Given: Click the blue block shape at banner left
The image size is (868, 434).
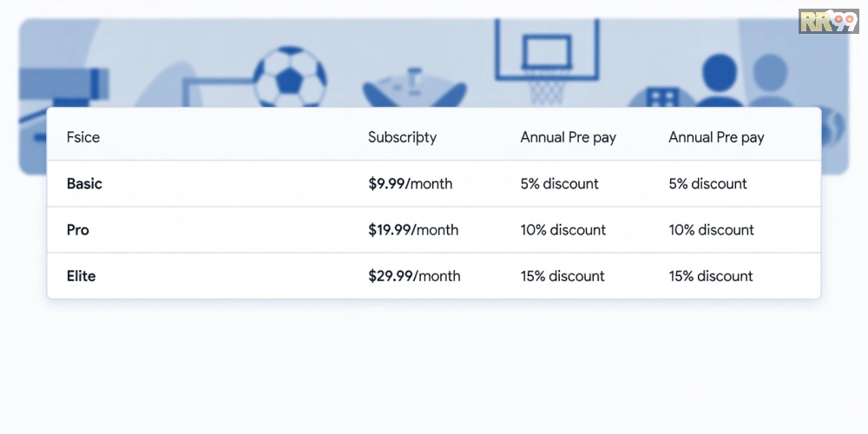Looking at the screenshot, I should [63, 82].
